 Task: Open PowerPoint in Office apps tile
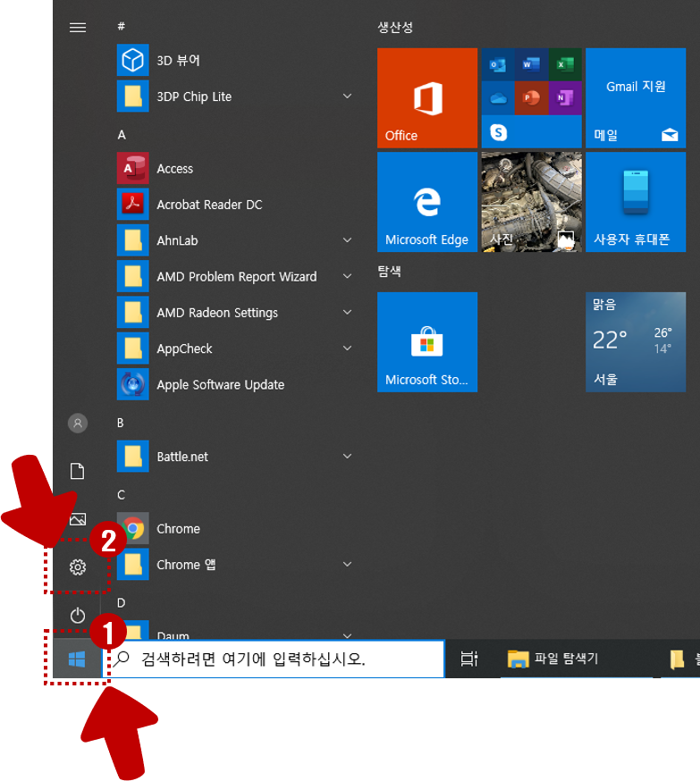pos(531,98)
